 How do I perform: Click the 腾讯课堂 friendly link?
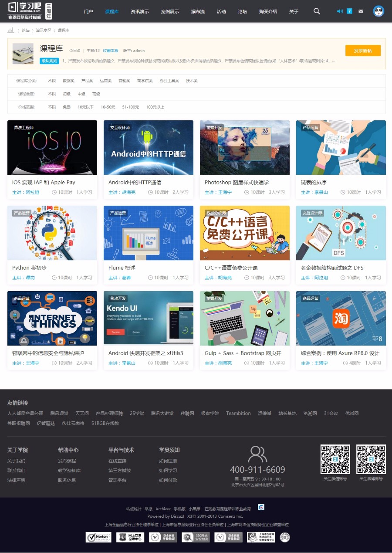point(59,414)
